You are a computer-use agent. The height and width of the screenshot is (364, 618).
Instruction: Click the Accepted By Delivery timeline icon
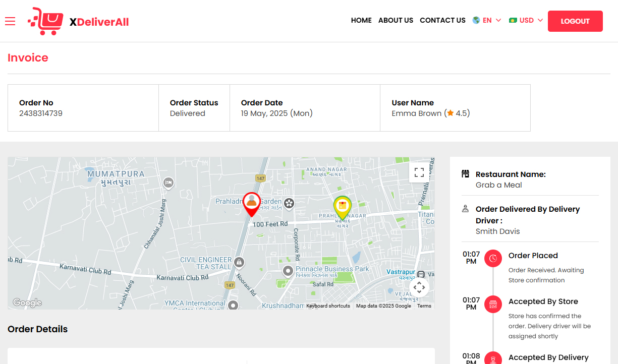493,358
